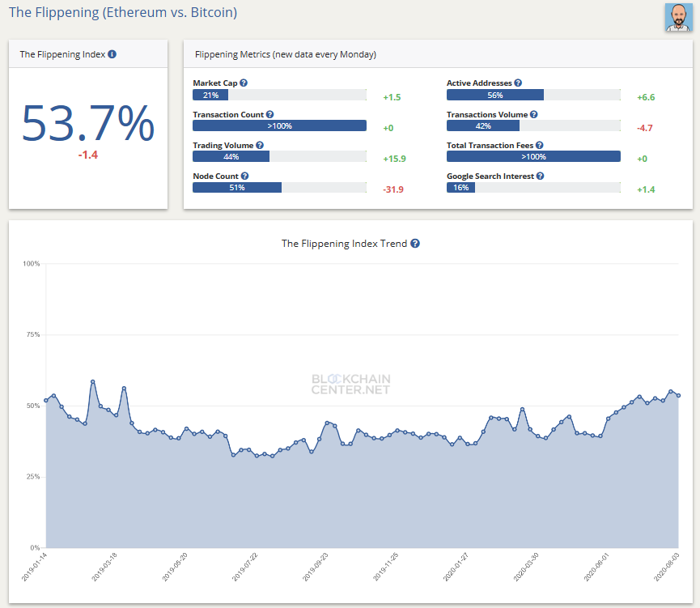700x608 pixels.
Task: Click the Flippening Index Trend help icon
Action: (415, 244)
